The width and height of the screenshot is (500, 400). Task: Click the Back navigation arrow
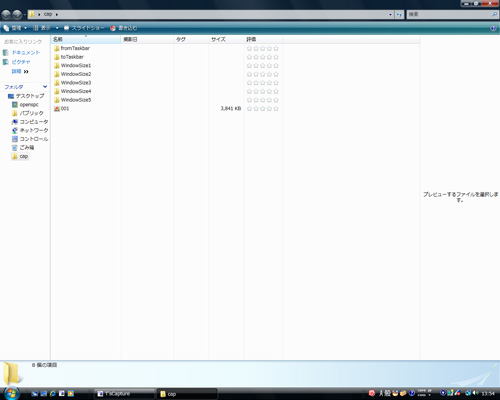(6, 14)
